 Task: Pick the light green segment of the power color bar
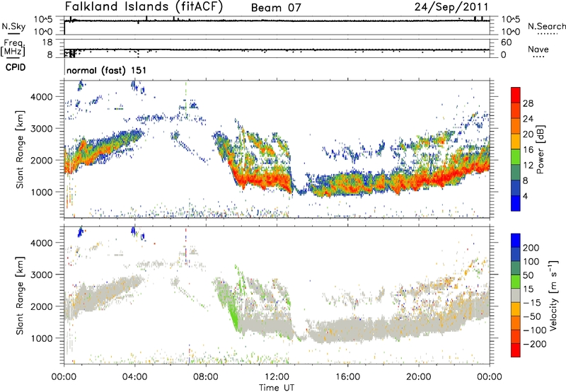click(x=516, y=157)
